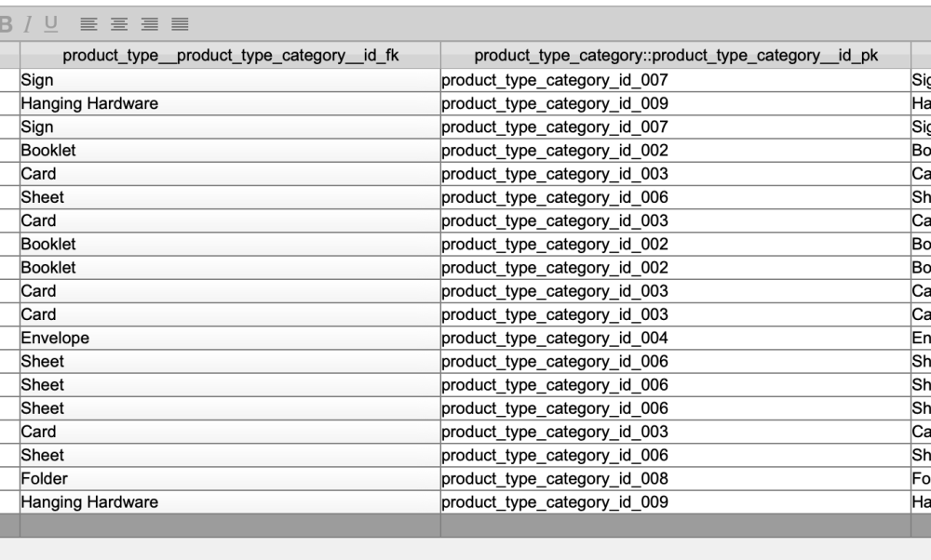The height and width of the screenshot is (560, 931).
Task: Align text to the right
Action: (x=150, y=24)
